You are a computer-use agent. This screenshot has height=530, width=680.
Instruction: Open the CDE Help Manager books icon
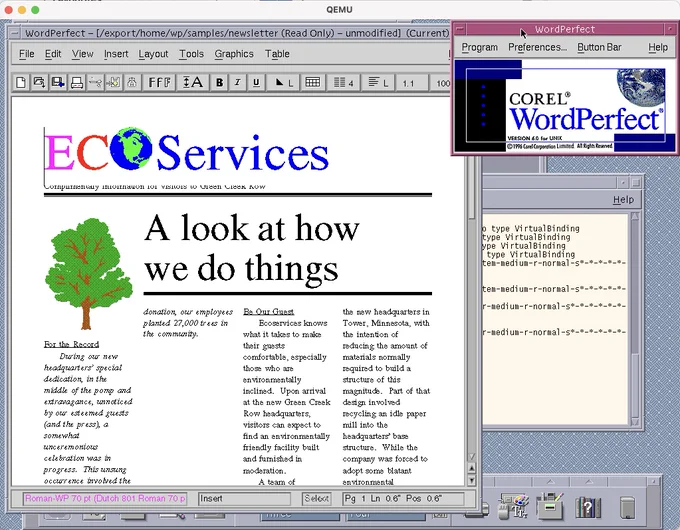pyautogui.click(x=588, y=507)
